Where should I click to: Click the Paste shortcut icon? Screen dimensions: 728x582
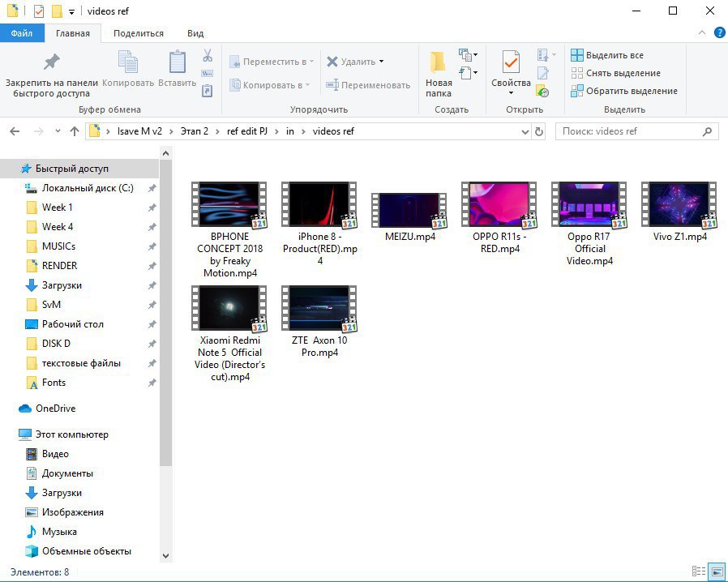207,91
